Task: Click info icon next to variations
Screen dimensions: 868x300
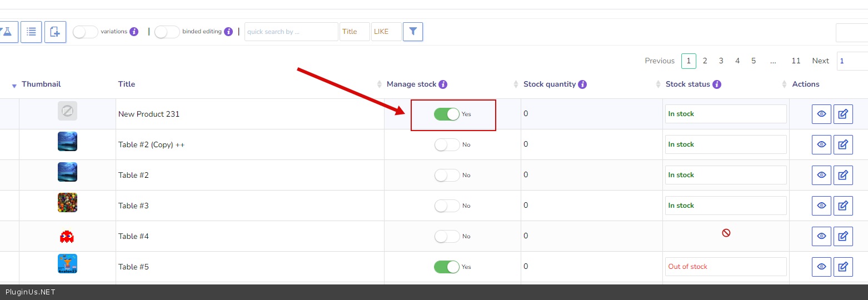Action: pyautogui.click(x=134, y=32)
